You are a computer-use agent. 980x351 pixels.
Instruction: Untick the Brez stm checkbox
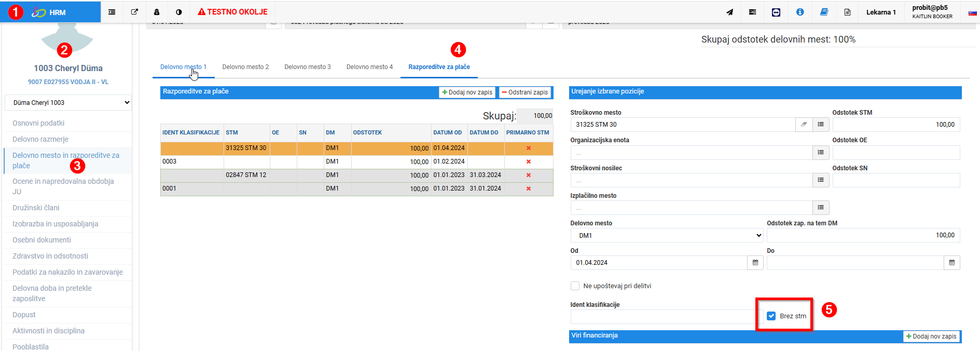[x=771, y=316]
